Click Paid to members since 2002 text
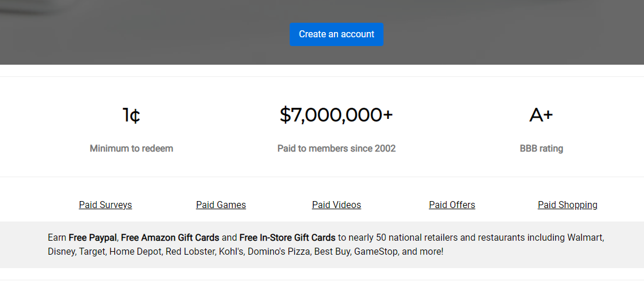Screen dimensions: 644x292 click(336, 148)
